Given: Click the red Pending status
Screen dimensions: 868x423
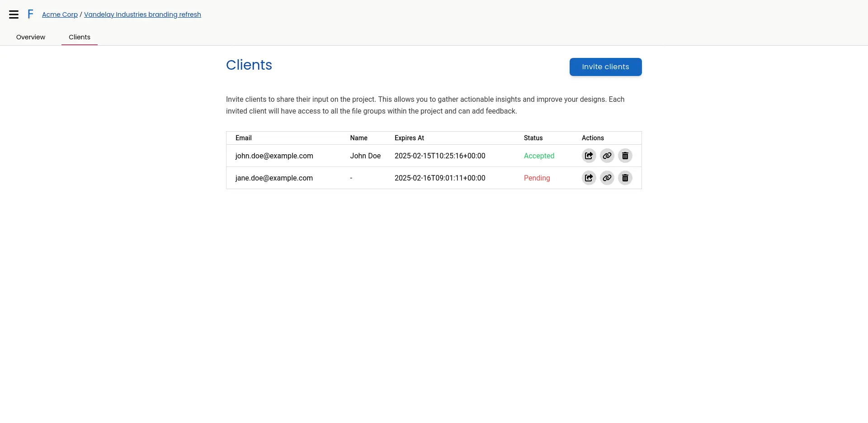Looking at the screenshot, I should (537, 178).
